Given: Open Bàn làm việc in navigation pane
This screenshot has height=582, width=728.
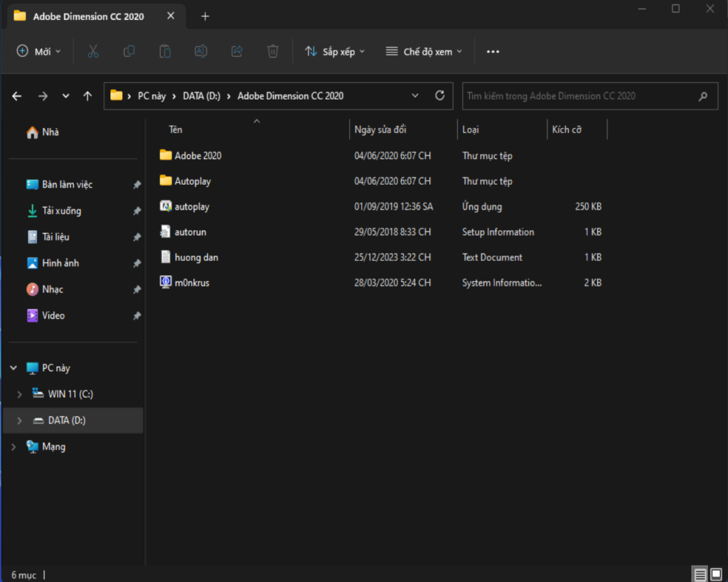Looking at the screenshot, I should pos(67,185).
